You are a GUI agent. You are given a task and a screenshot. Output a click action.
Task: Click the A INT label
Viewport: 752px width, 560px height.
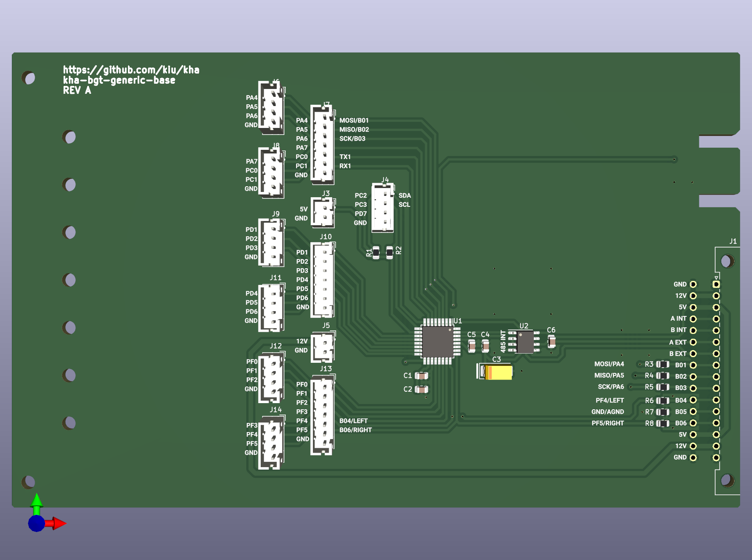pos(678,319)
